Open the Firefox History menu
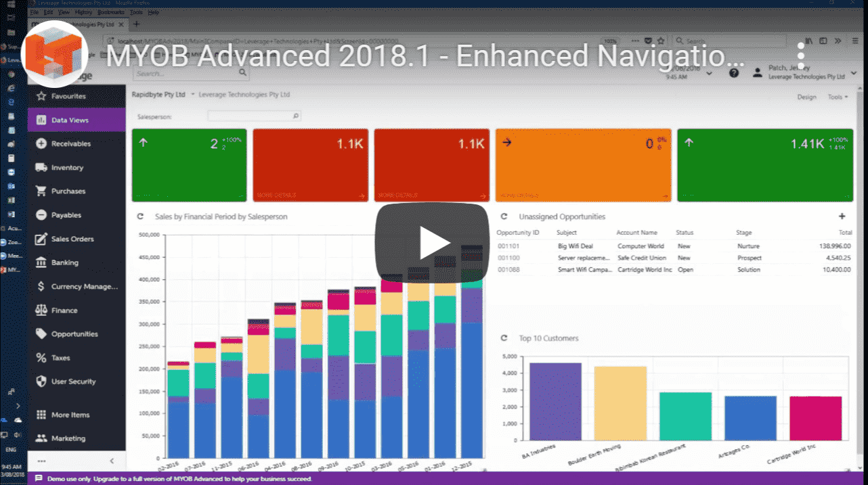 [83, 12]
